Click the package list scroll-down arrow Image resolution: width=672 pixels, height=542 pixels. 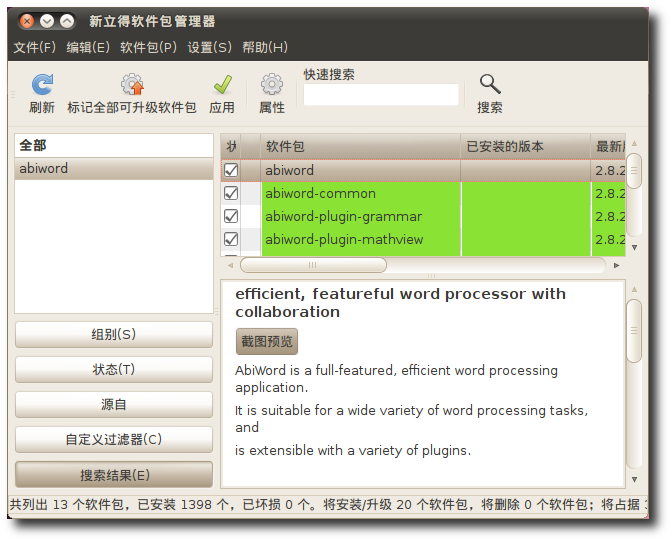[634, 247]
